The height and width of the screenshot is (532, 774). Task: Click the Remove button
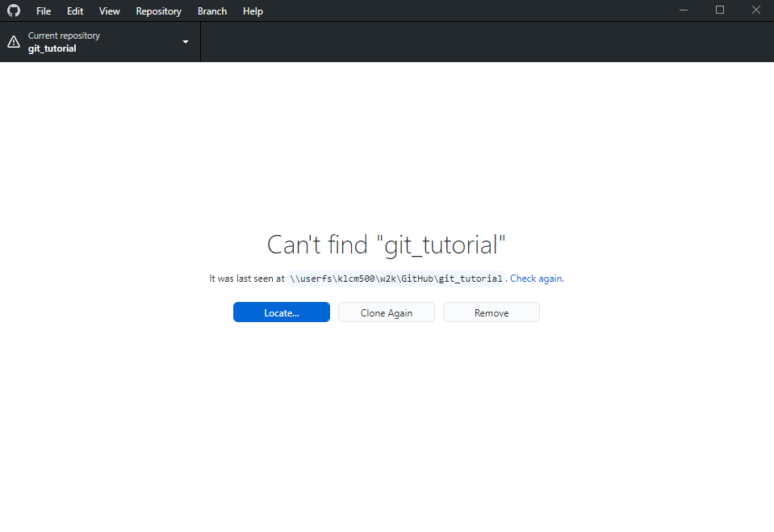pos(492,312)
